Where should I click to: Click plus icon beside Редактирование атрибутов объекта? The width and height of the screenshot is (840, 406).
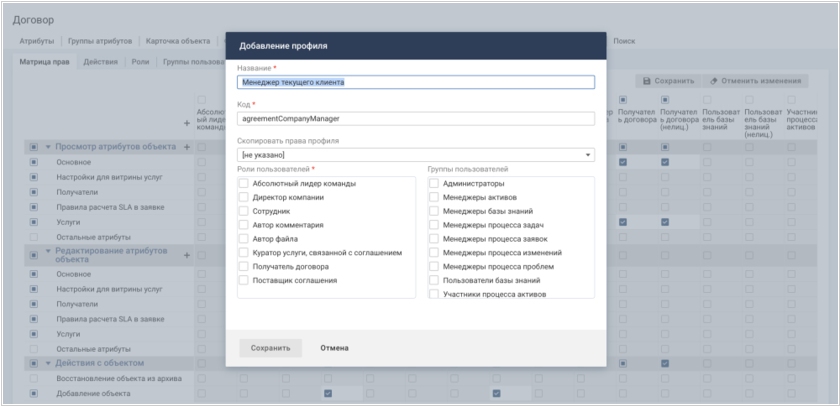(186, 255)
